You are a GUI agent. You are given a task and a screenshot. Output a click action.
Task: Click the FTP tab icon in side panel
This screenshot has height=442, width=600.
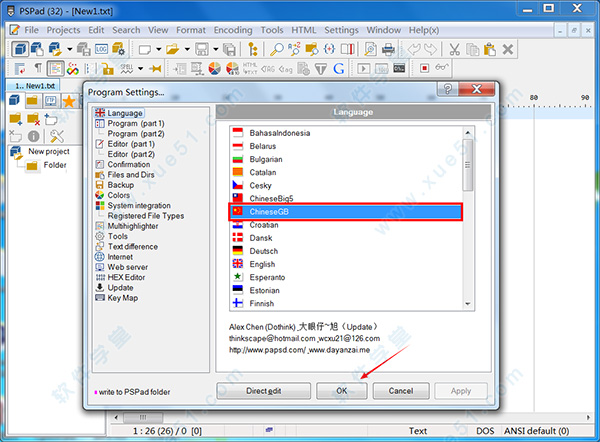tap(51, 101)
